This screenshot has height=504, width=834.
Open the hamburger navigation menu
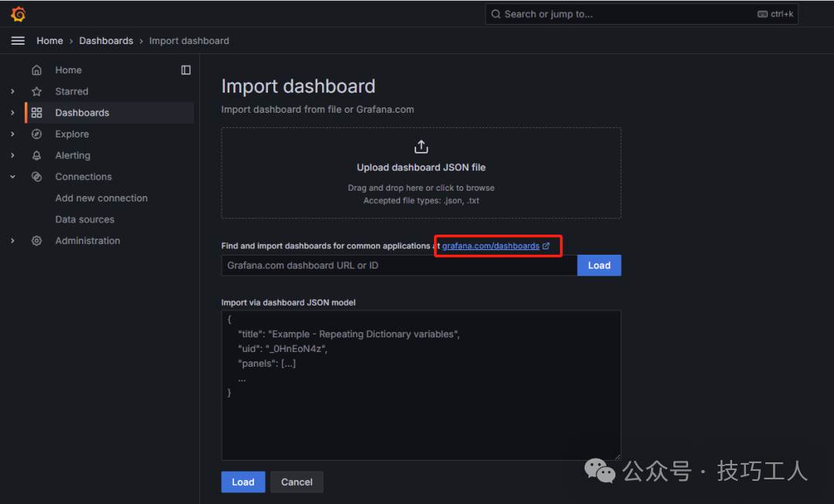point(18,41)
